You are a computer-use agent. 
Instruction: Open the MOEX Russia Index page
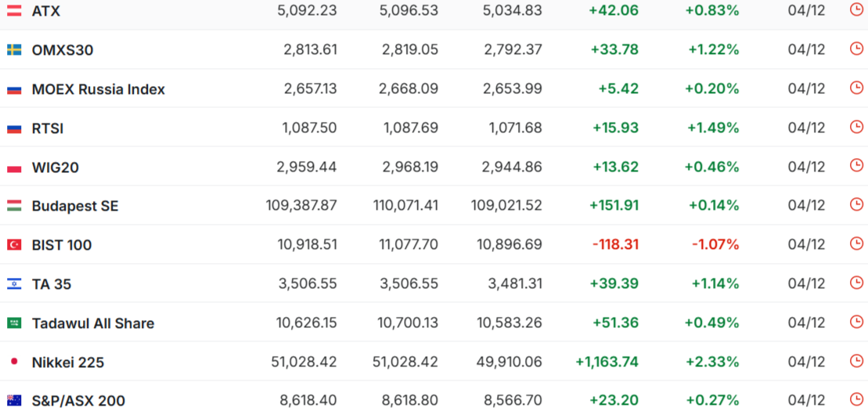[98, 89]
